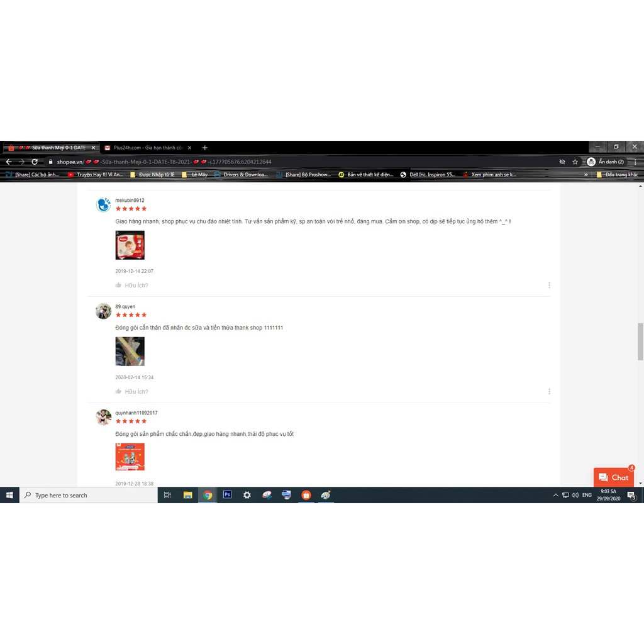Open the Chrome three-dot menu
The image size is (644, 644).
click(635, 162)
